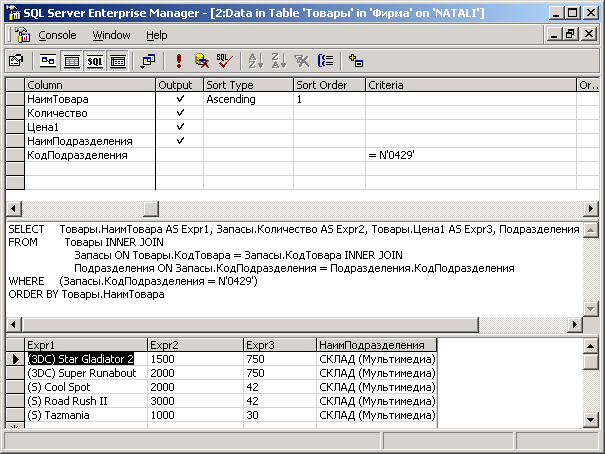Toggle the Show Diagram Pane icon
This screenshot has height=454, width=605.
(48, 61)
